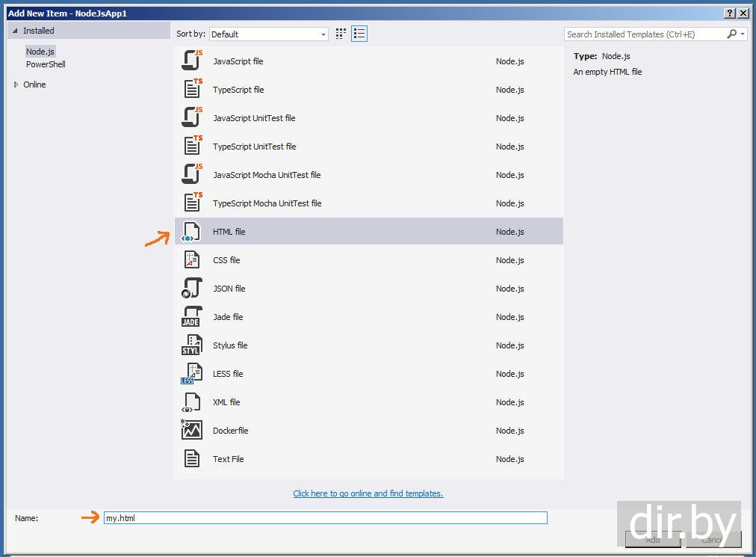
Task: Click 'JavaScript Mocha UnitTest file' text
Action: 267,175
